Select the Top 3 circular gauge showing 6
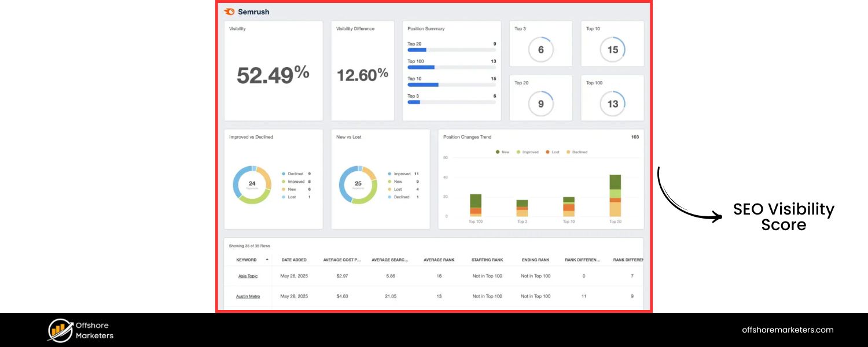Screen dimensions: 868x347 (x=540, y=50)
